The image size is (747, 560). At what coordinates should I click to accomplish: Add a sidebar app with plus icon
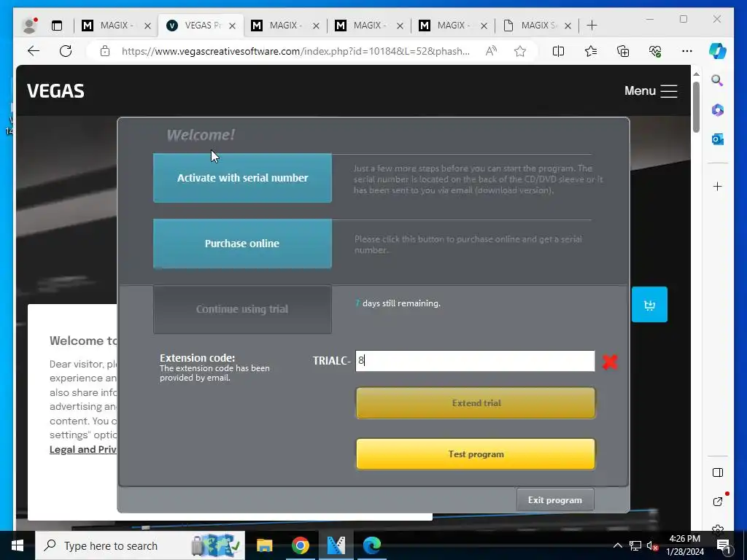[718, 186]
